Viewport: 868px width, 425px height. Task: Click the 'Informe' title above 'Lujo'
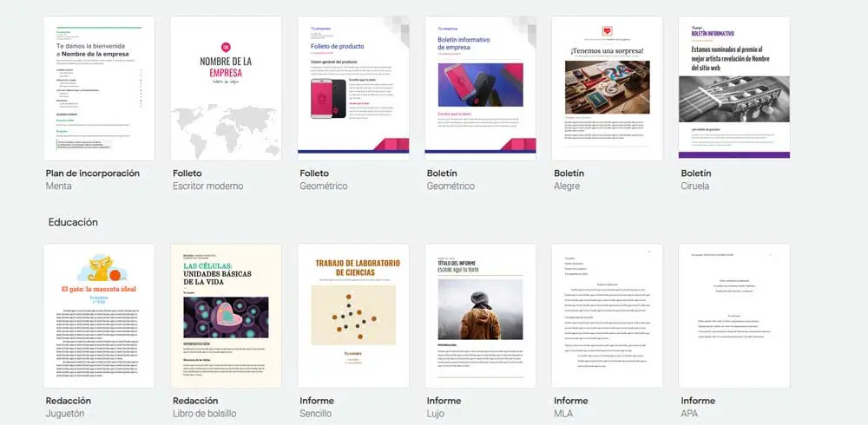(x=444, y=401)
